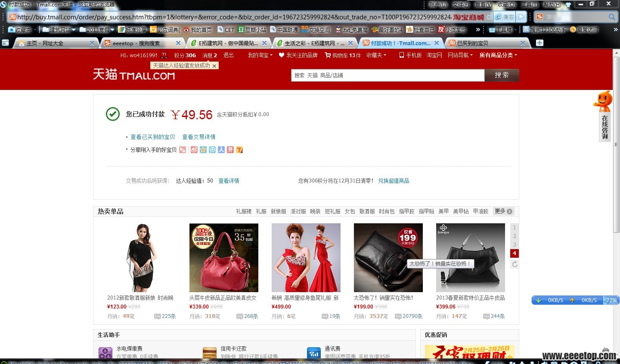Open the 水电煤缴费 life assistant icon
The height and width of the screenshot is (364, 620).
(x=105, y=353)
